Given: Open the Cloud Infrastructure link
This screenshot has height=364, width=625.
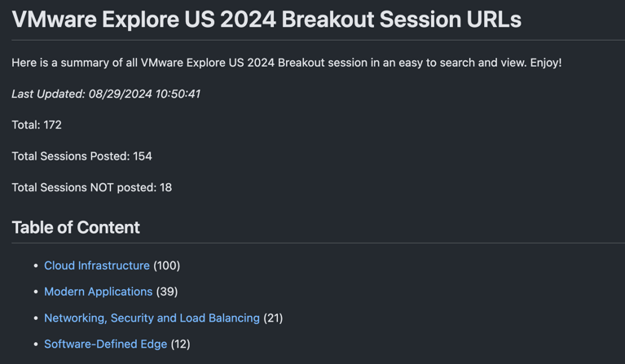Looking at the screenshot, I should pyautogui.click(x=97, y=265).
